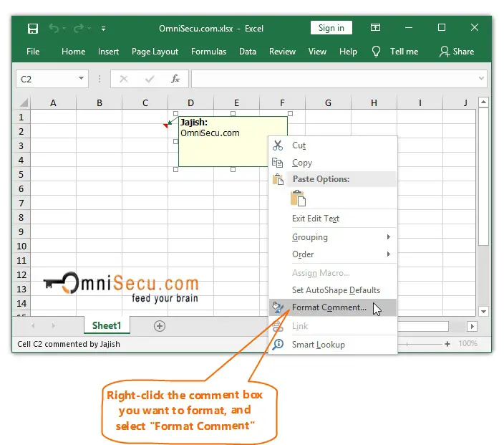The width and height of the screenshot is (504, 445).
Task: Open Customize Quick Access Toolbar dropdown
Action: [x=103, y=29]
